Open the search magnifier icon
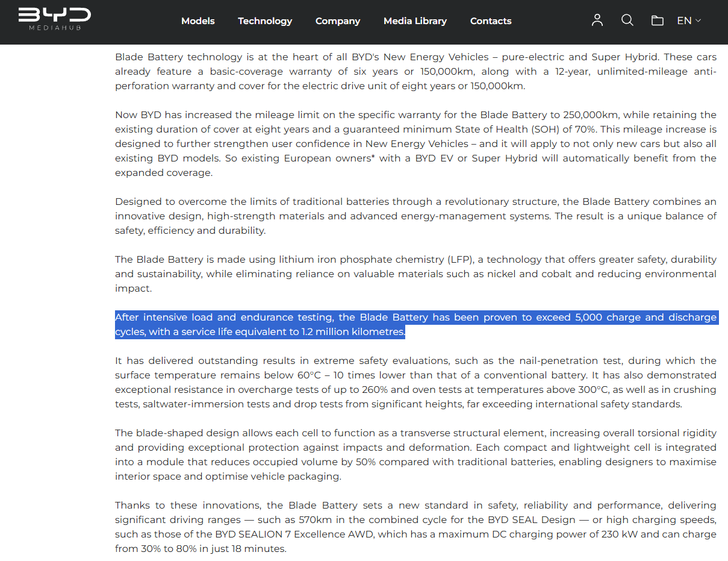 point(627,20)
